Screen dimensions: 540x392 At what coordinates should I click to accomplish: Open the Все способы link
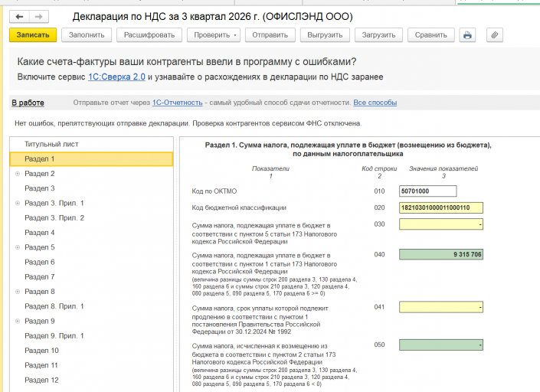pos(375,103)
